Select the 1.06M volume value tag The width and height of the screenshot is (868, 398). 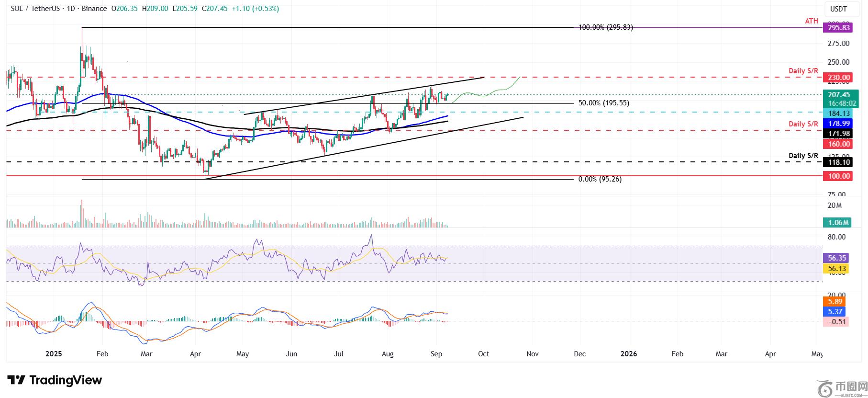tap(839, 222)
